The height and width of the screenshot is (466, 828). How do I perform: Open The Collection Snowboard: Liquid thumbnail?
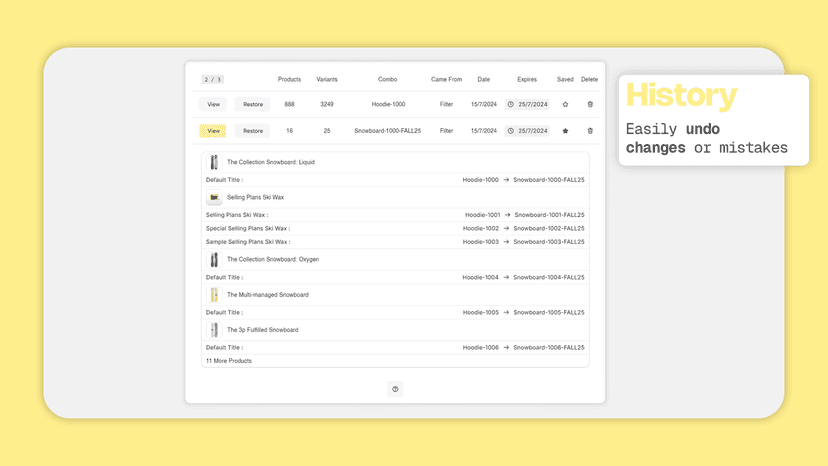pyautogui.click(x=214, y=162)
